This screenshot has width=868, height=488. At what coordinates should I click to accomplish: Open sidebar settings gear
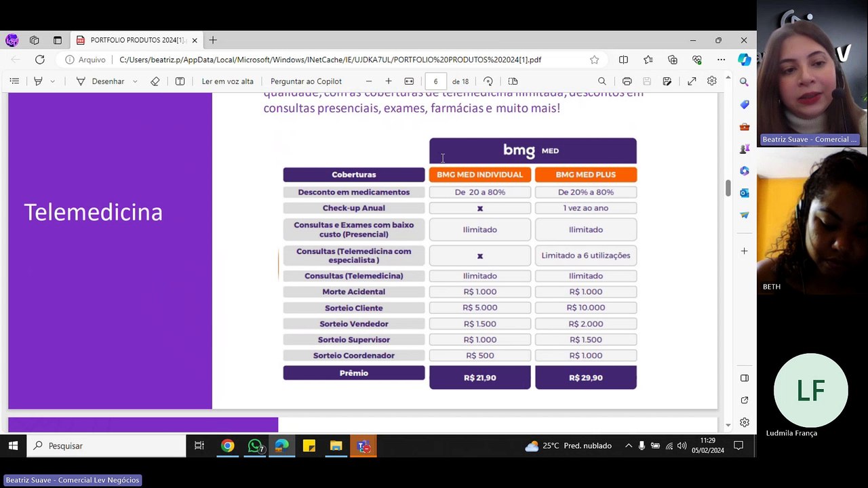click(x=744, y=422)
